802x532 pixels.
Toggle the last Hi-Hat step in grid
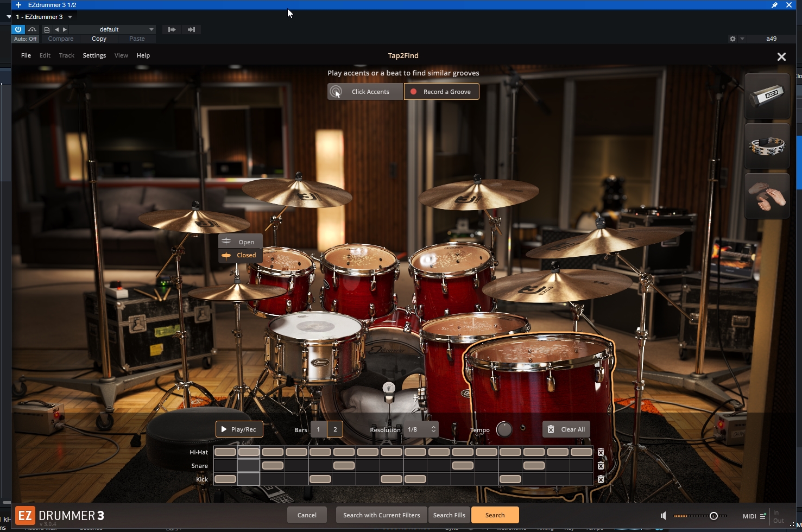(582, 452)
